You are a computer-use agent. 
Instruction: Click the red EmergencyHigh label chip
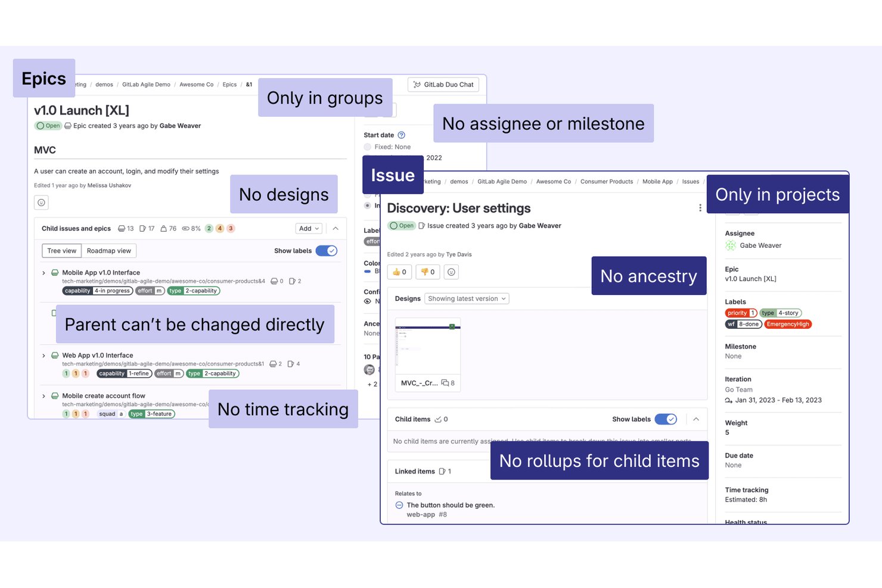click(788, 324)
